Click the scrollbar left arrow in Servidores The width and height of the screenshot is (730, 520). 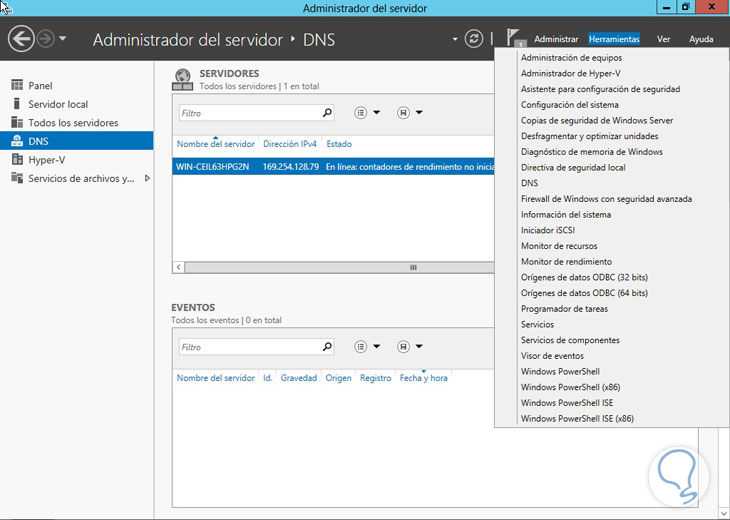click(x=178, y=267)
